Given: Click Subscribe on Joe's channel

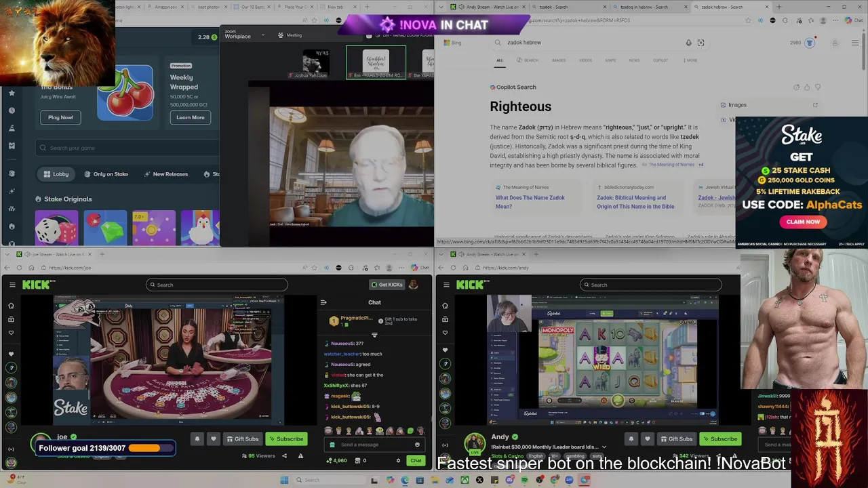Looking at the screenshot, I should tap(285, 439).
